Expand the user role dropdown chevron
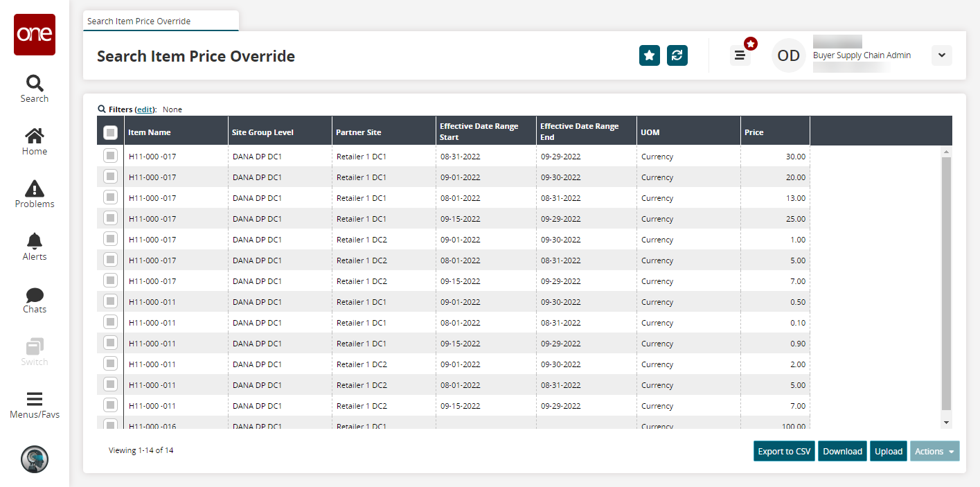Screen dimensions: 980x487 (x=942, y=55)
